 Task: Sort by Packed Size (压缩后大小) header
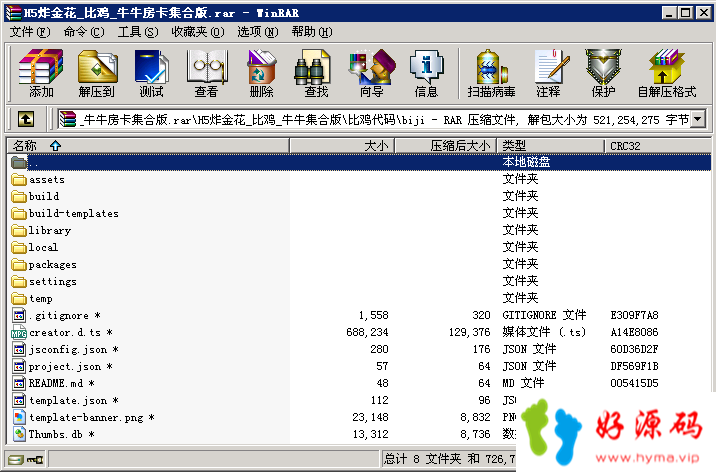[446, 146]
